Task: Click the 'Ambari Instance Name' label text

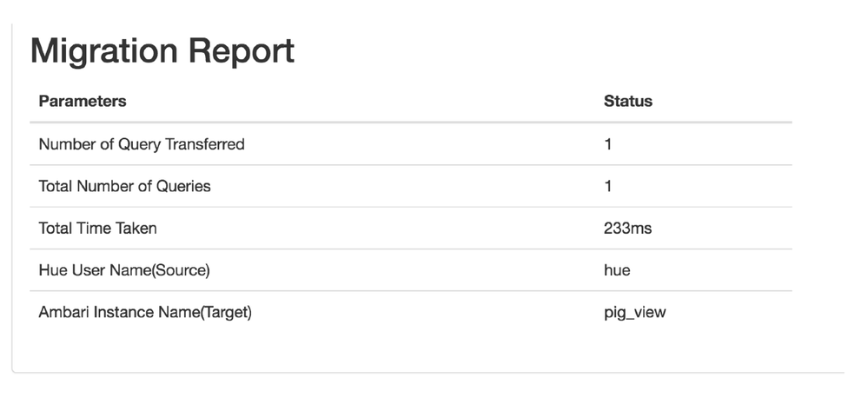Action: point(107,312)
